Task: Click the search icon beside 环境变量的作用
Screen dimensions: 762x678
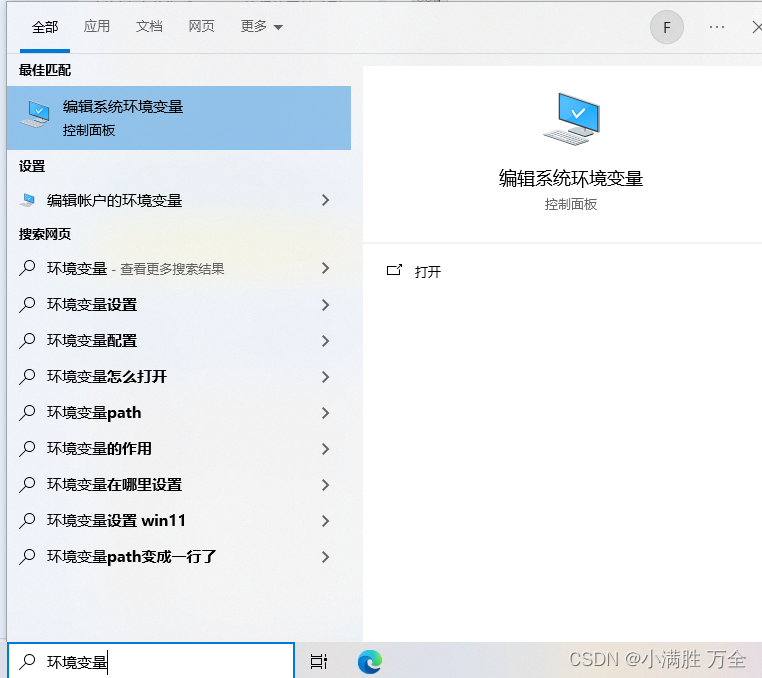Action: (27, 449)
